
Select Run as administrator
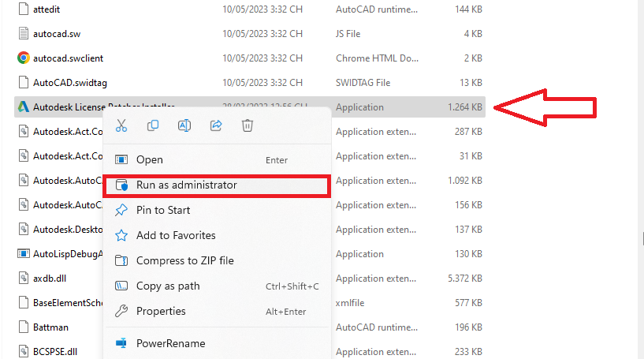(x=217, y=185)
